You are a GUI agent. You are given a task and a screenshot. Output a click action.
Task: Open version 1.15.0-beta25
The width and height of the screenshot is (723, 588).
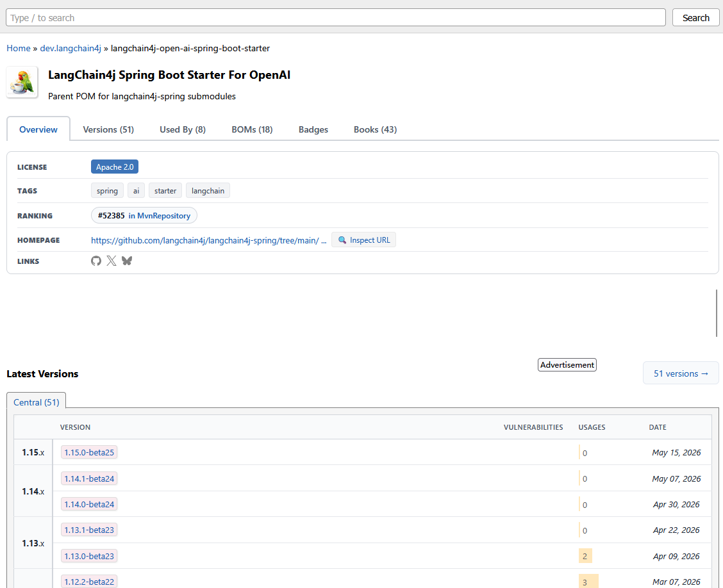click(x=89, y=452)
